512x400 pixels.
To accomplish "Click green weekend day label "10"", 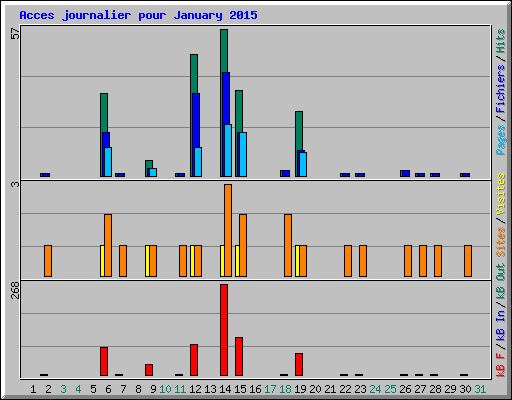I will tap(165, 389).
